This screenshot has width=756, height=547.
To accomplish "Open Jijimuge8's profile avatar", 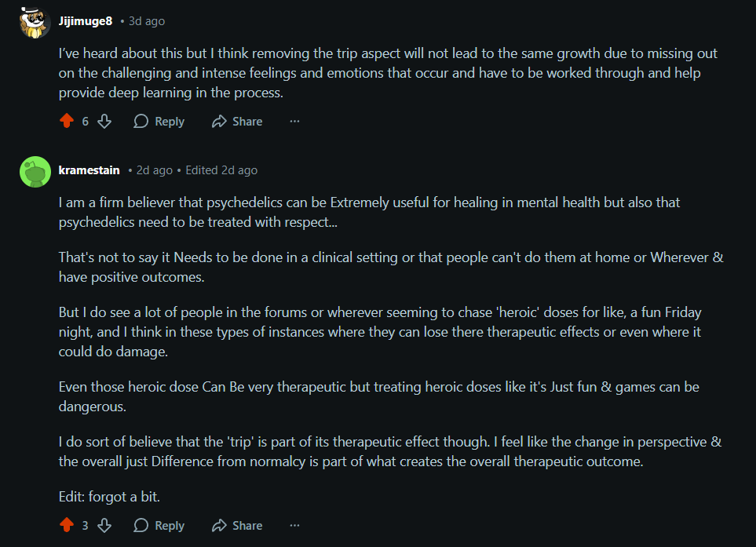I will click(35, 21).
